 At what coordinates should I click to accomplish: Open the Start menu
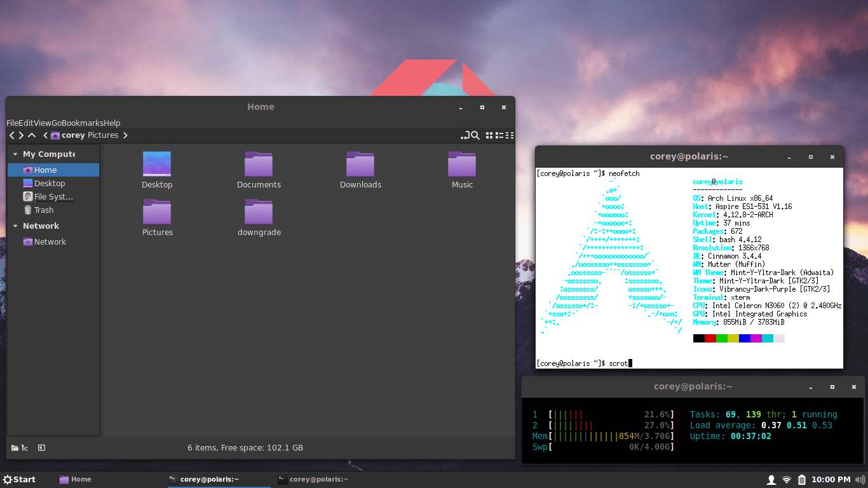[19, 480]
